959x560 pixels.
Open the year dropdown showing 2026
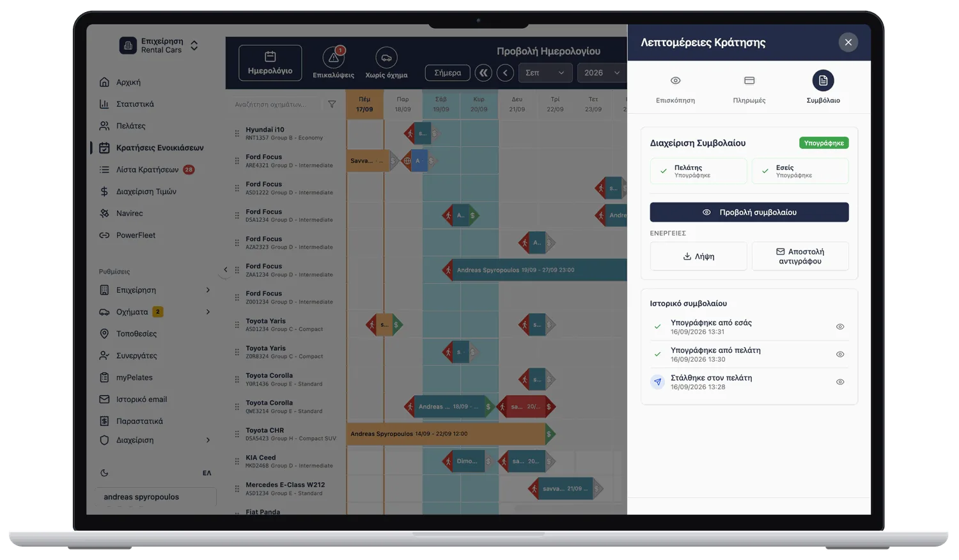(x=601, y=73)
